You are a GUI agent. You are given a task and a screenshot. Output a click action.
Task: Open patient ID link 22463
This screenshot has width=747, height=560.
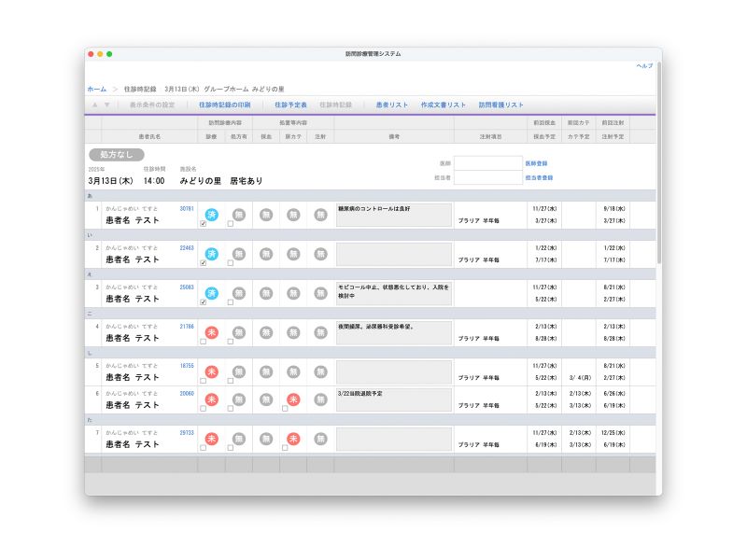pos(187,248)
